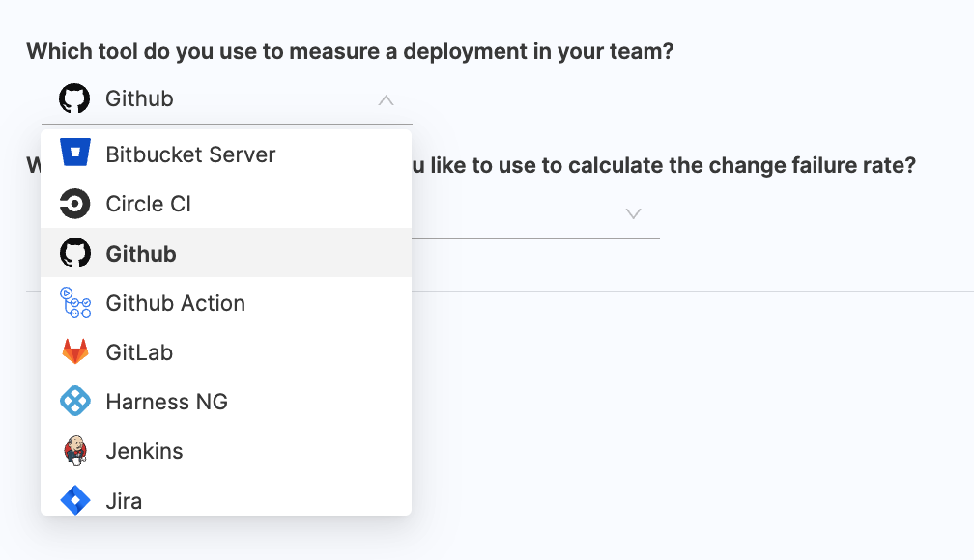The image size is (974, 560).
Task: Select the "Harness NG" entry
Action: [166, 402]
